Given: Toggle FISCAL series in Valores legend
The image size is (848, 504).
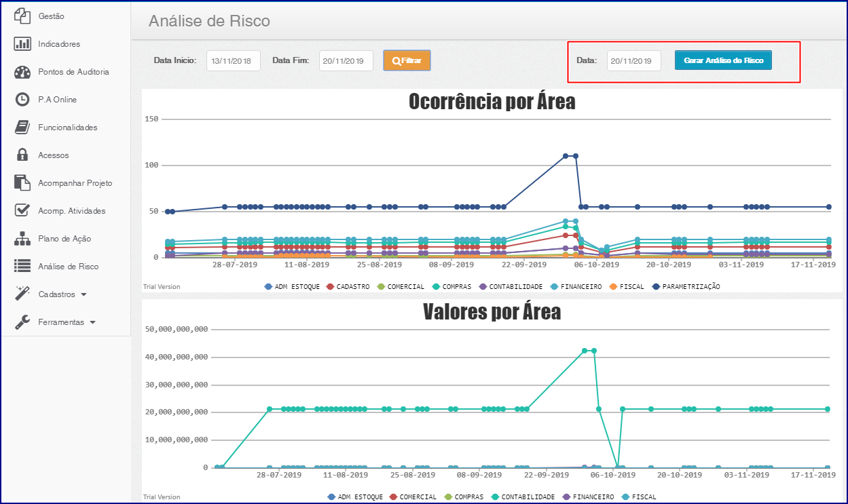Looking at the screenshot, I should [639, 497].
